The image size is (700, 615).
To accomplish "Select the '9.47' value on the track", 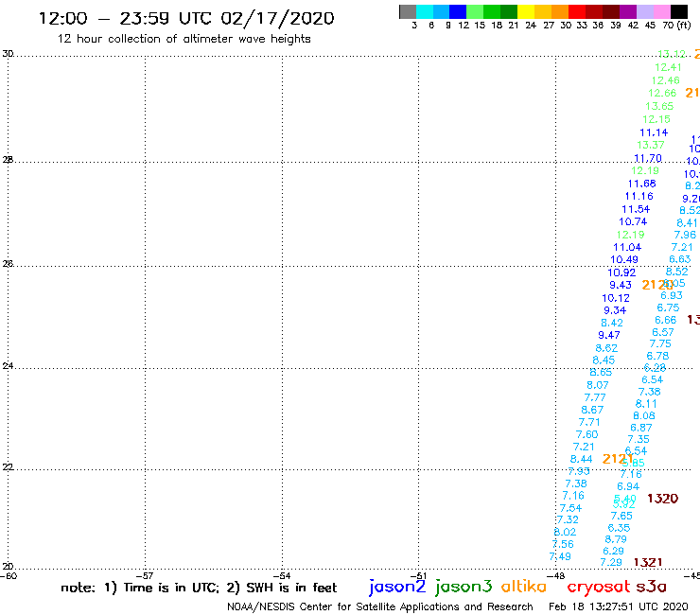I will coord(609,335).
